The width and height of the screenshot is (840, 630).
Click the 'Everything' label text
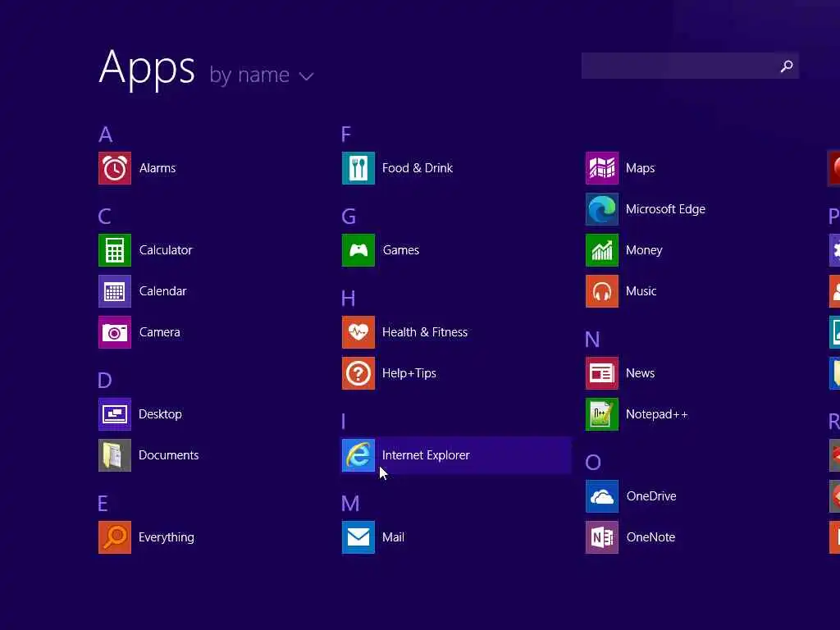click(166, 537)
